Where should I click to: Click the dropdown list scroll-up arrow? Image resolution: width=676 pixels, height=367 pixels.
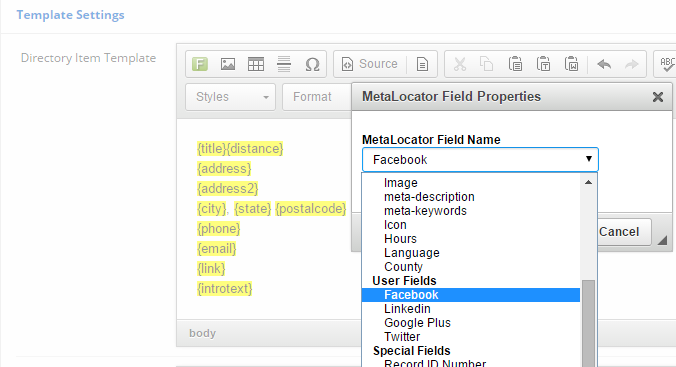588,182
